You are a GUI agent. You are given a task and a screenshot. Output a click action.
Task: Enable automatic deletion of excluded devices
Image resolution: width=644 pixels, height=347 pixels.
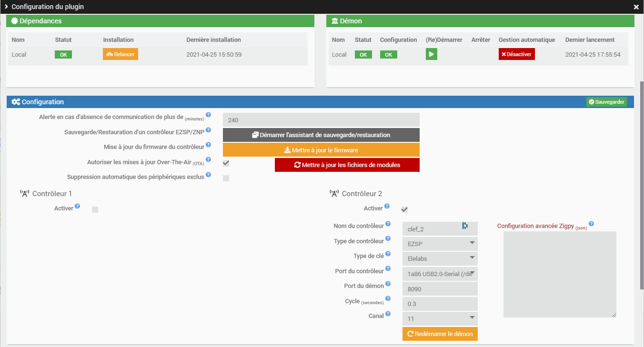[226, 178]
